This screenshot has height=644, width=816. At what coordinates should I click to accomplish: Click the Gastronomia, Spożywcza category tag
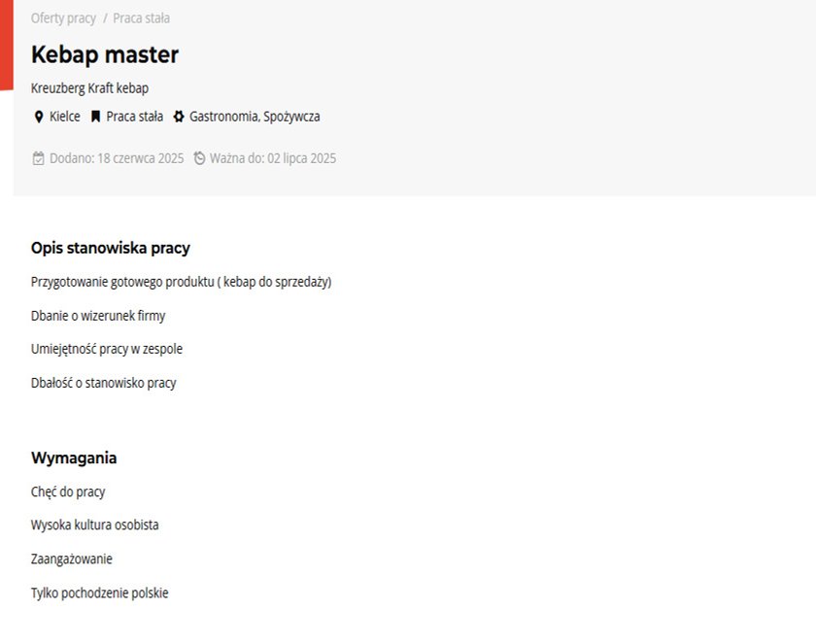tap(255, 117)
